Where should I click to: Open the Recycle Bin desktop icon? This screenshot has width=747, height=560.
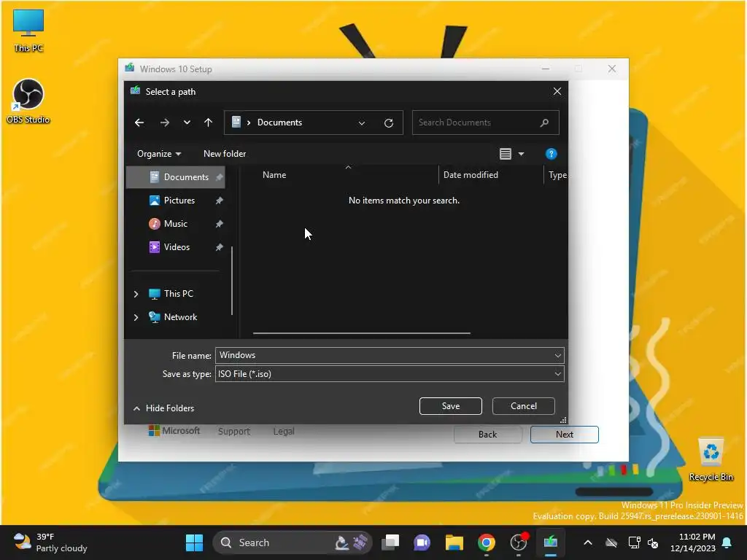tap(711, 459)
